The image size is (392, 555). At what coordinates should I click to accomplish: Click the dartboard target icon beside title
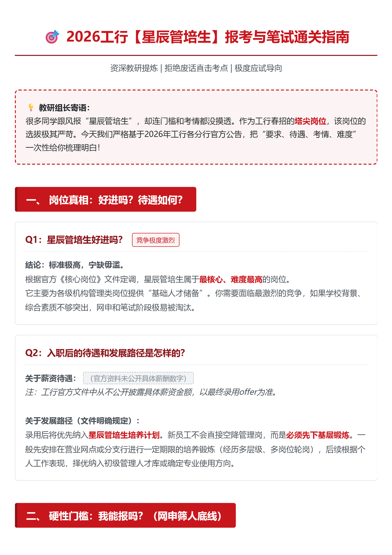point(52,37)
